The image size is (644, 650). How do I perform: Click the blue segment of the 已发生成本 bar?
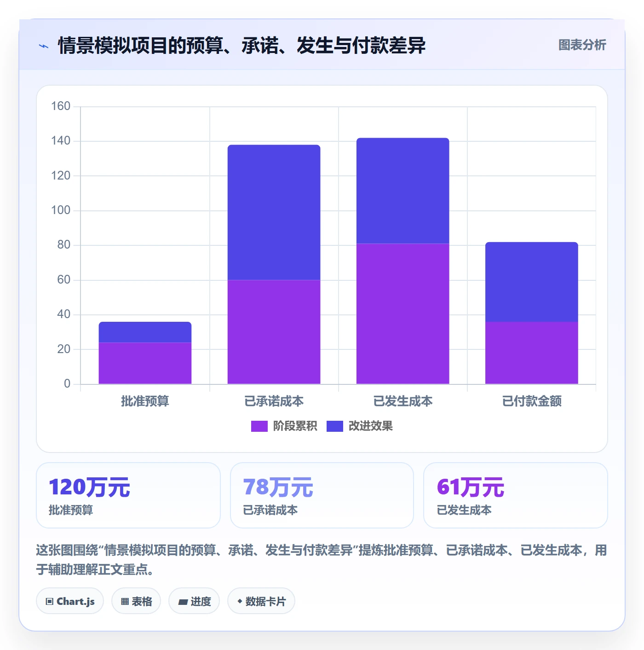402,191
